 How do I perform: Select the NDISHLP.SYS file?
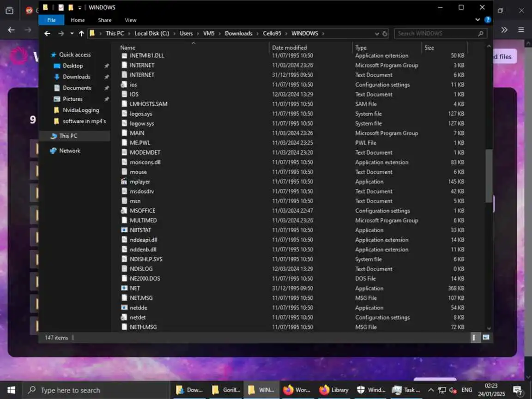[146, 259]
